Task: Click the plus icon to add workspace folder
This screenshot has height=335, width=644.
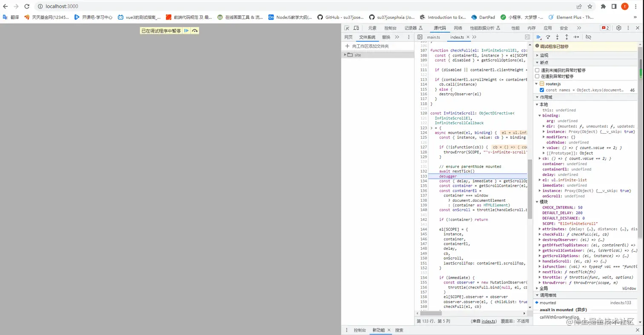Action: (x=347, y=46)
